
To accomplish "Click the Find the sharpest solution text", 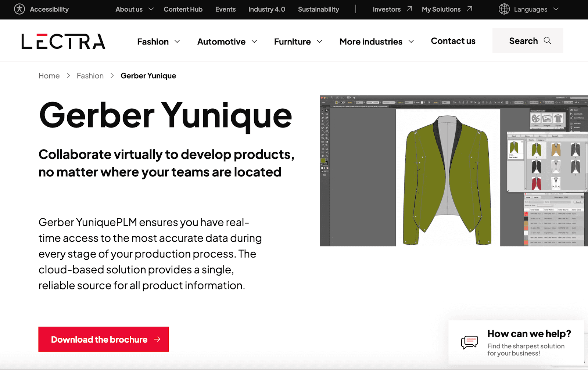I will click(526, 350).
